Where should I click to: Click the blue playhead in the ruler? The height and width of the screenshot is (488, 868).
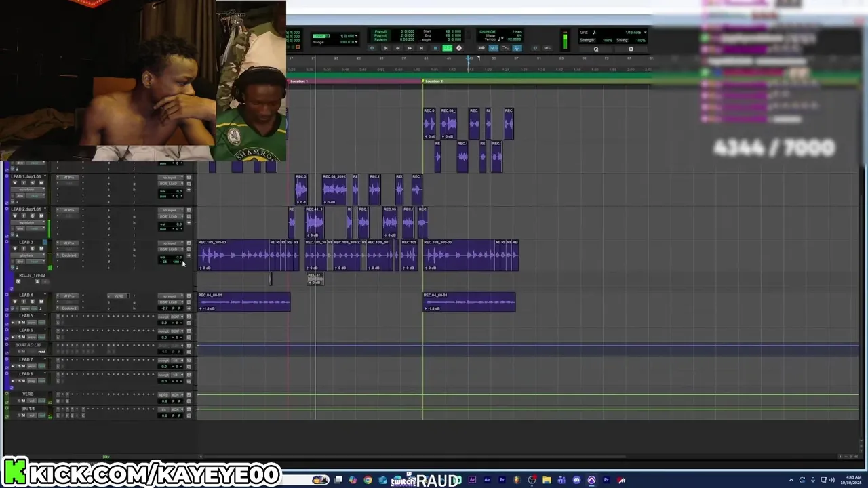pos(469,60)
